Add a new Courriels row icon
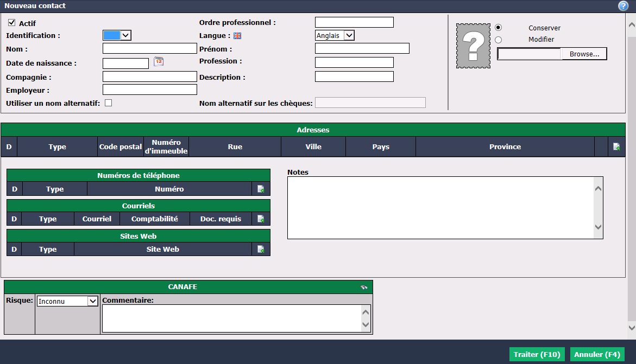This screenshot has width=636, height=364. [x=261, y=219]
